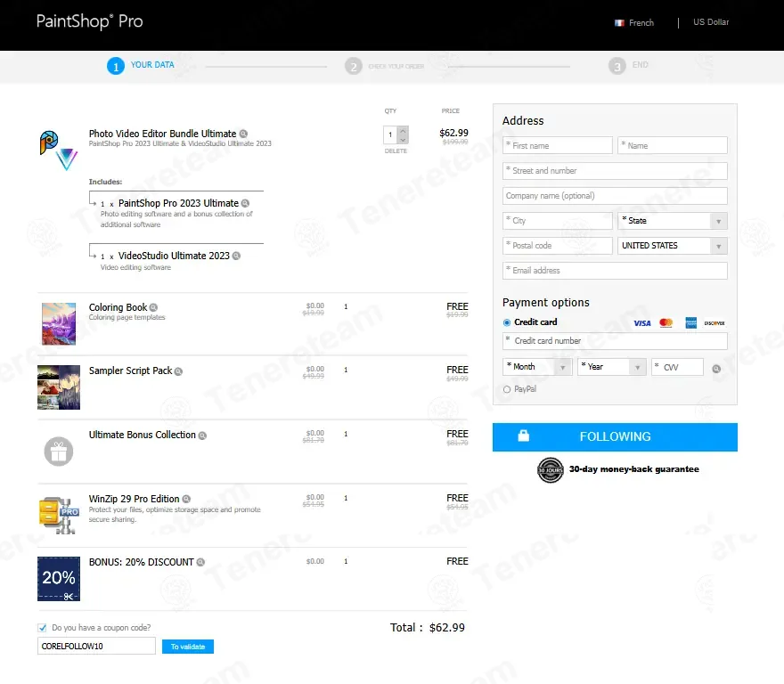Open the expiry Month dropdown

[x=537, y=367]
